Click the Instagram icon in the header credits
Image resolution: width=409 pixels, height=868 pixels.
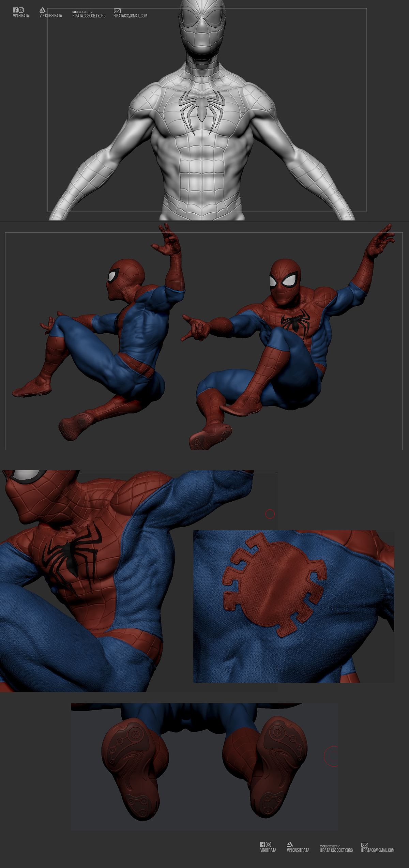pyautogui.click(x=21, y=10)
